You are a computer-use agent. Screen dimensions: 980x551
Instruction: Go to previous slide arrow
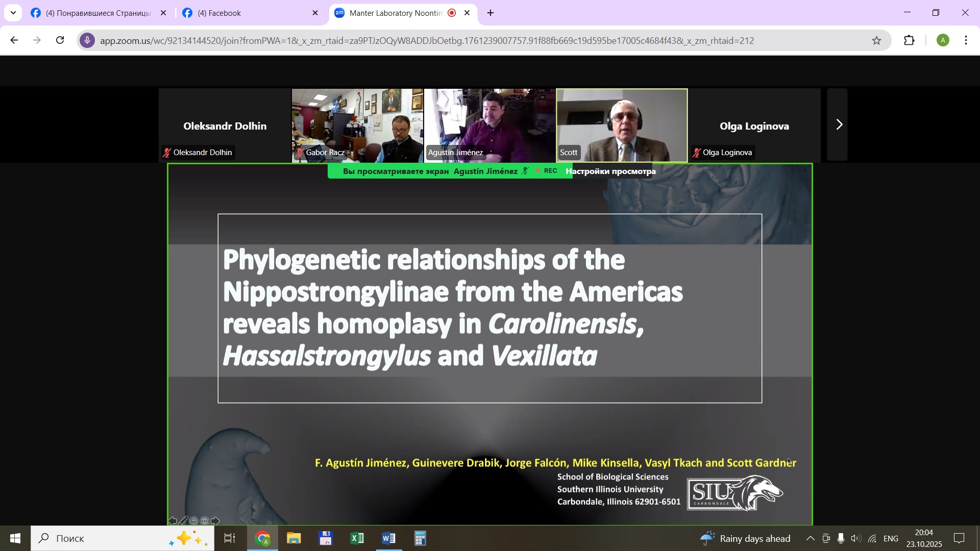(173, 521)
